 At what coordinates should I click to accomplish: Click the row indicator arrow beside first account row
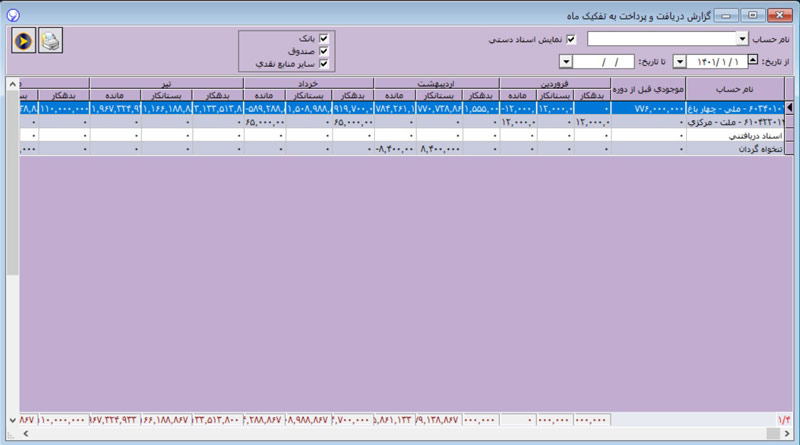[790, 107]
